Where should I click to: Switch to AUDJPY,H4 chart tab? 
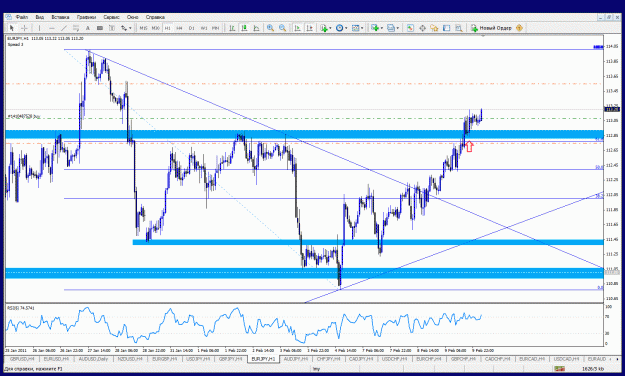click(296, 359)
